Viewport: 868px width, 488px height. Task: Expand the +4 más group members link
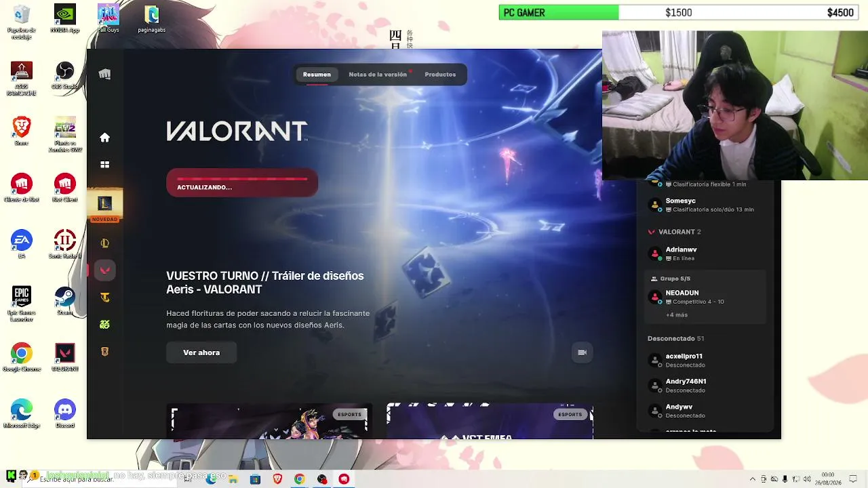click(677, 315)
